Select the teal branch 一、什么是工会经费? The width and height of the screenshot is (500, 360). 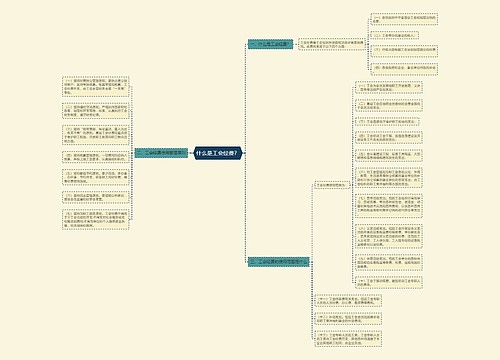(x=270, y=44)
